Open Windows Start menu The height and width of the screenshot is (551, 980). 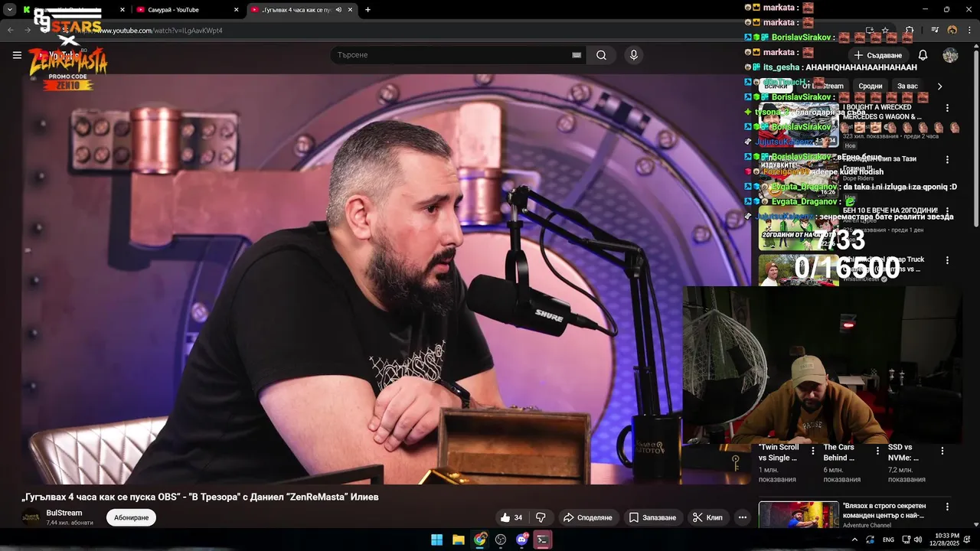point(436,540)
